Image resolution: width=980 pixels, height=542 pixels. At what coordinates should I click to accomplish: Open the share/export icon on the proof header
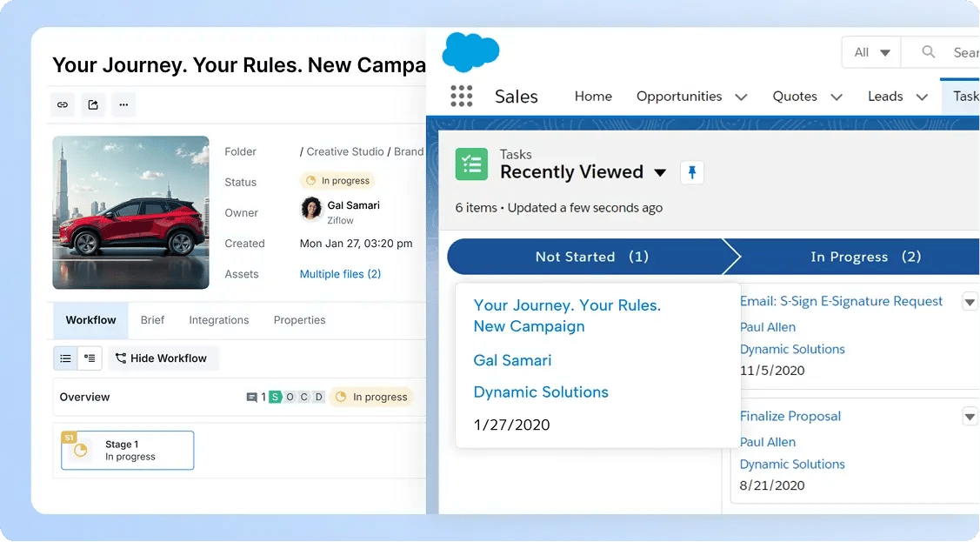[x=93, y=104]
